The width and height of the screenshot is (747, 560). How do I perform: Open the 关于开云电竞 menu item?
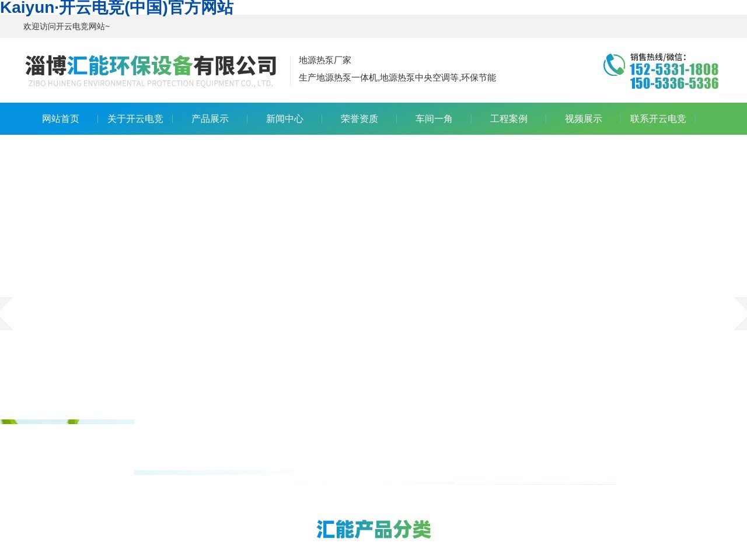(x=135, y=119)
